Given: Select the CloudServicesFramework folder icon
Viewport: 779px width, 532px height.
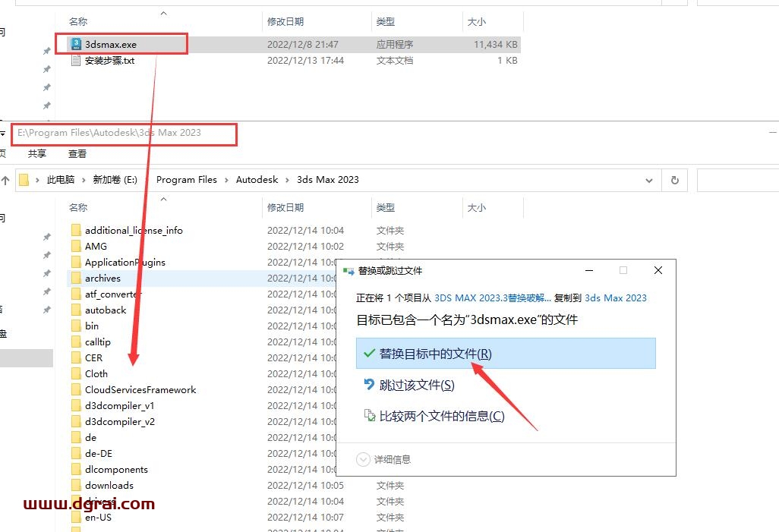Looking at the screenshot, I should [77, 389].
